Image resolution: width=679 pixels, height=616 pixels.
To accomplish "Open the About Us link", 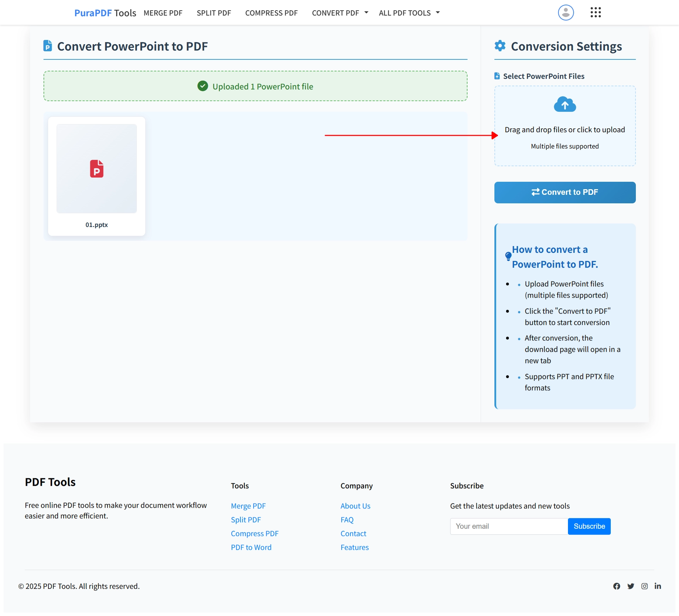I will point(355,506).
